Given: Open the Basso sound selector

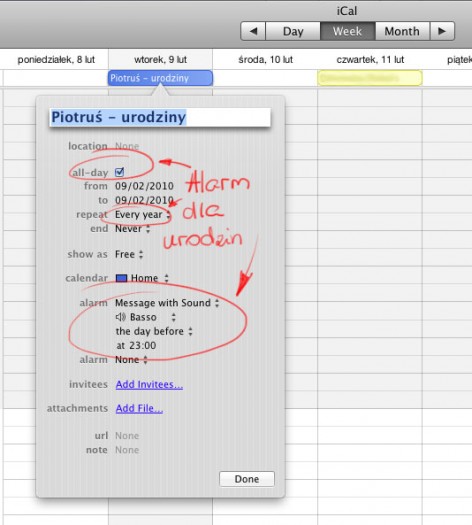Looking at the screenshot, I should [153, 317].
